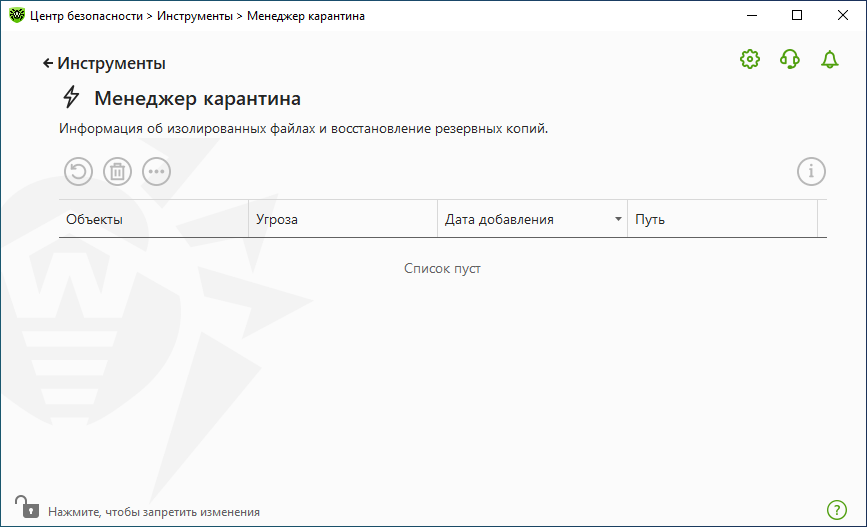
Task: Open support headset icon
Action: pyautogui.click(x=790, y=59)
